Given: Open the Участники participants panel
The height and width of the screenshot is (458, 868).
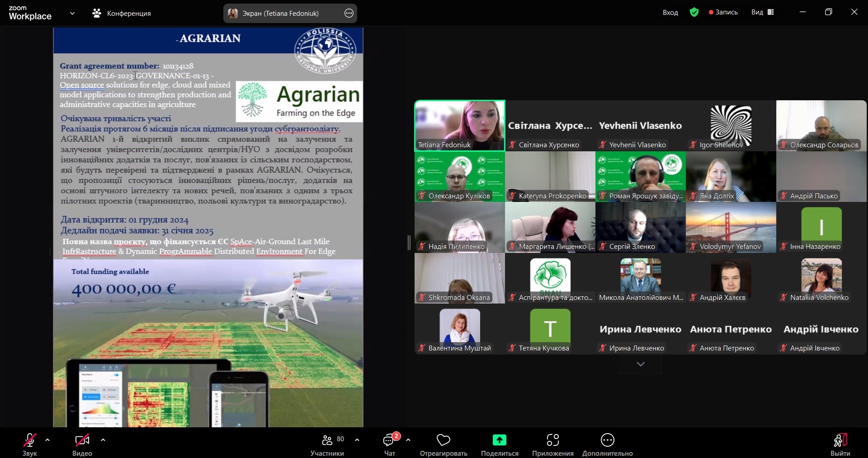Looking at the screenshot, I should pyautogui.click(x=327, y=444).
